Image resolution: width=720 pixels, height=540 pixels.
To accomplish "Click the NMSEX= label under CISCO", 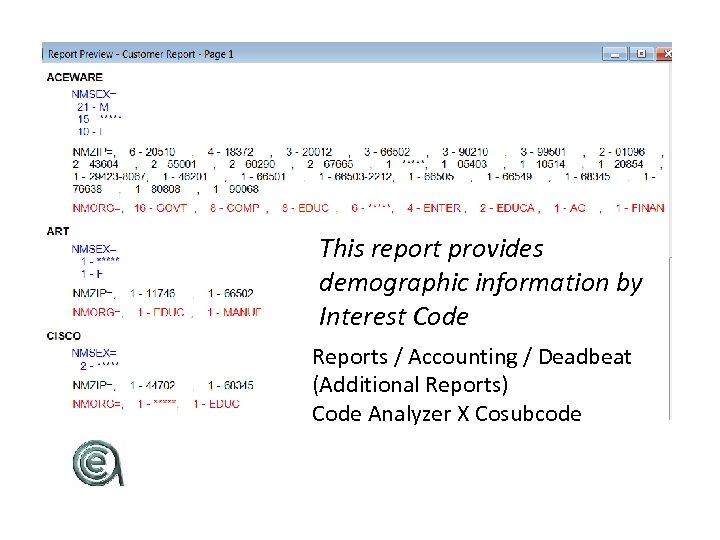I will pyautogui.click(x=94, y=353).
